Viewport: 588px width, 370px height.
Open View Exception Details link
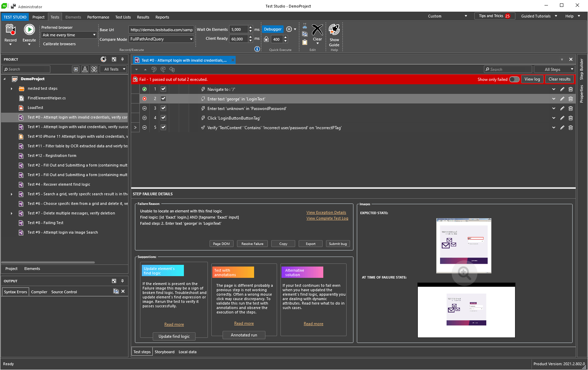(326, 212)
